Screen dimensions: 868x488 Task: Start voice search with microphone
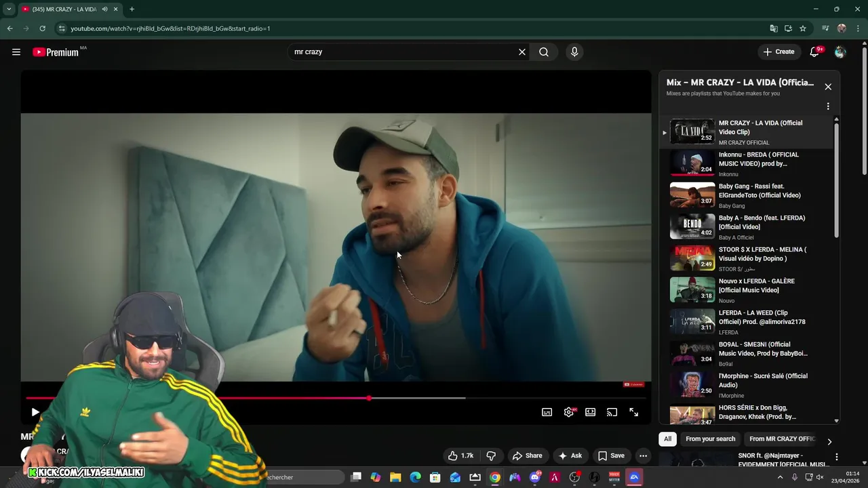(x=574, y=52)
